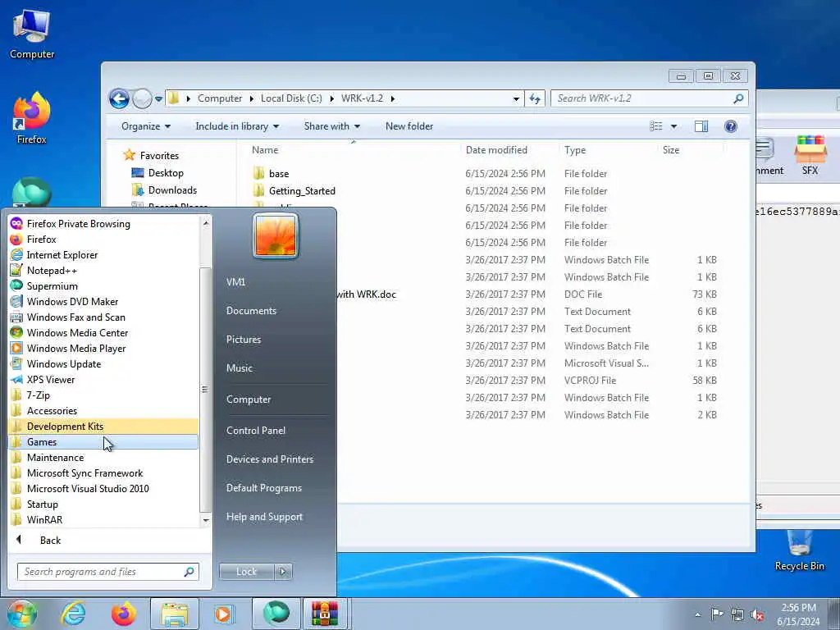Open Windows Fax and Scan
Screen dimensions: 840x630
pos(75,317)
